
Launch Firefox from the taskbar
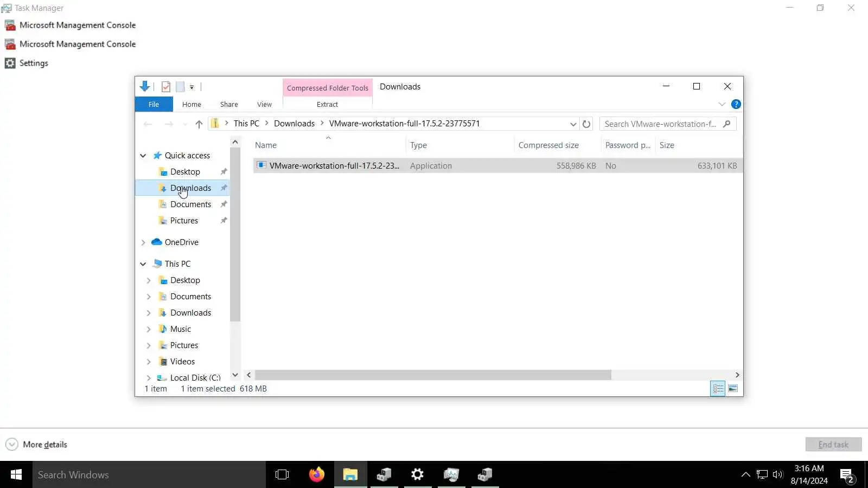tap(317, 475)
